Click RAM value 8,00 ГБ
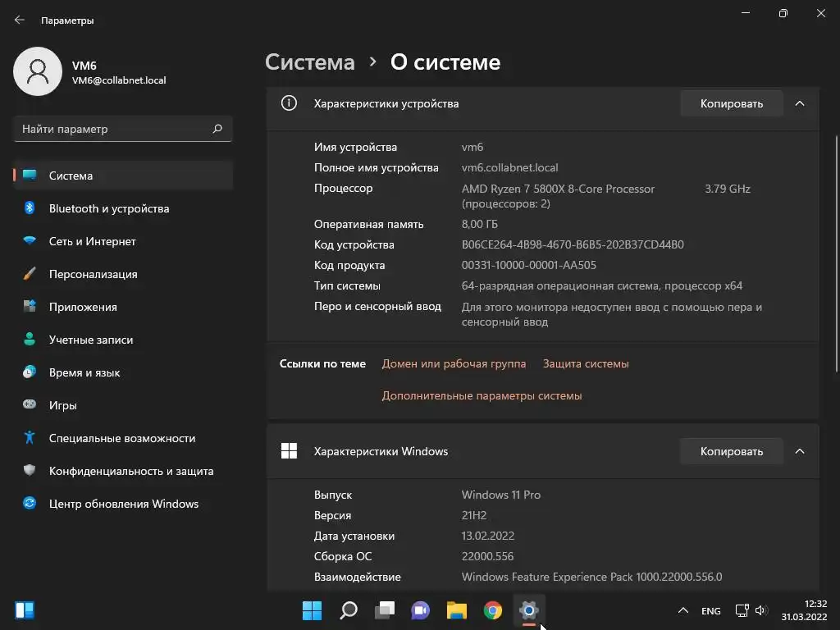The height and width of the screenshot is (630, 840). pos(479,224)
